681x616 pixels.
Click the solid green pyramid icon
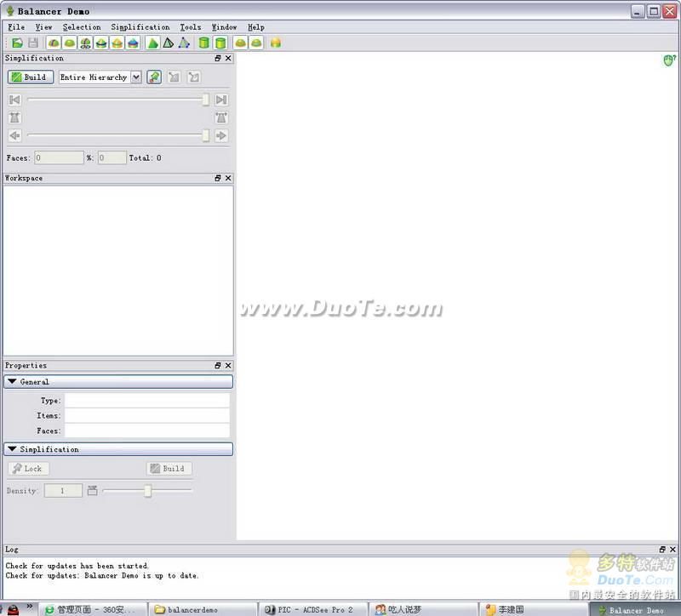(x=153, y=43)
